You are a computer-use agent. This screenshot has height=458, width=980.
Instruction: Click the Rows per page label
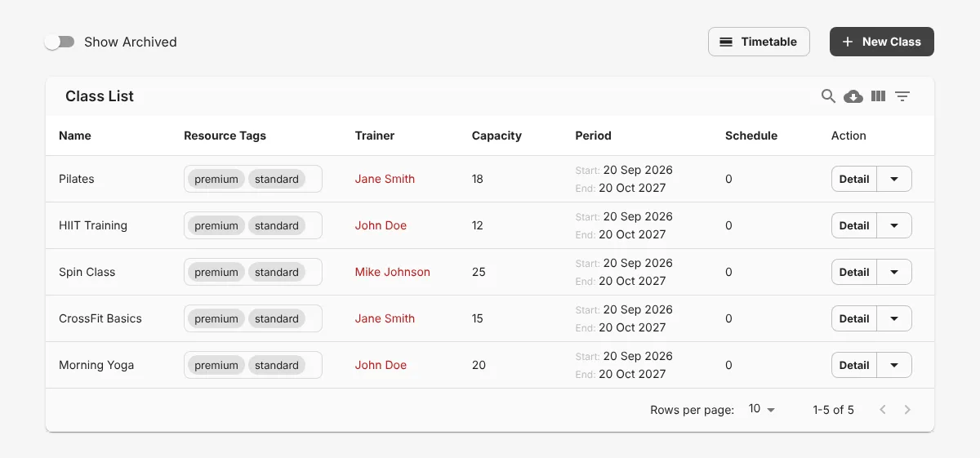692,410
